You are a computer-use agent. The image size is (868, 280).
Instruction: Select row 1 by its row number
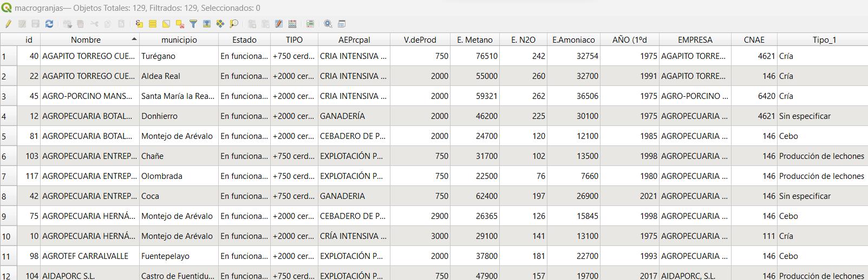coord(9,56)
